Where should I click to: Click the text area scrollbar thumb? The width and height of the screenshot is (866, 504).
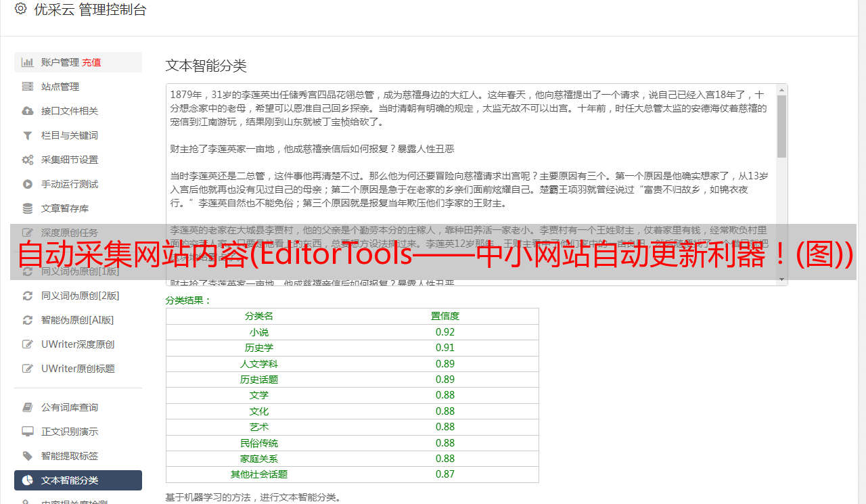click(x=781, y=127)
